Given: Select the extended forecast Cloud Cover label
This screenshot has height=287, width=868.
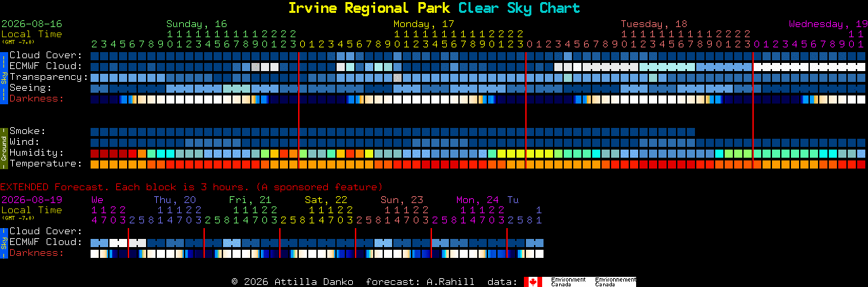Looking at the screenshot, I should click(x=46, y=231).
